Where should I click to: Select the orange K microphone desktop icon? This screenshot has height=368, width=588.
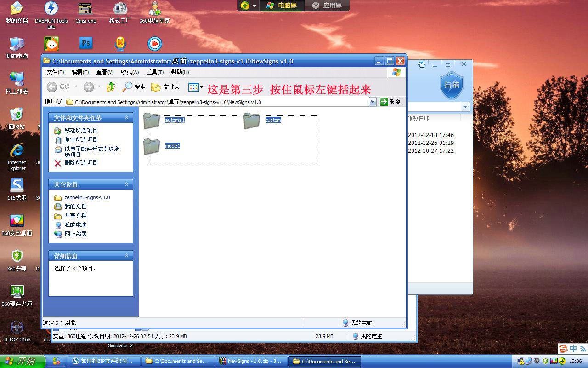click(x=120, y=43)
